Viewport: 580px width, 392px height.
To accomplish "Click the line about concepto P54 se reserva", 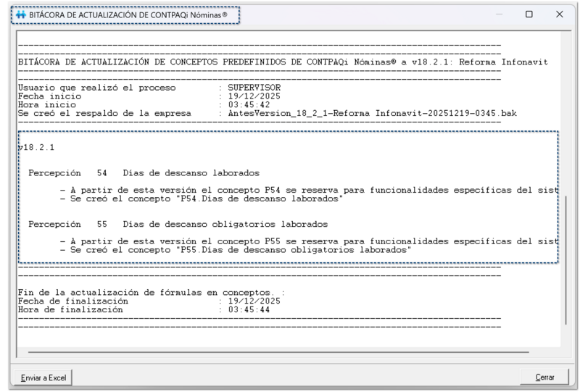I will pos(309,190).
